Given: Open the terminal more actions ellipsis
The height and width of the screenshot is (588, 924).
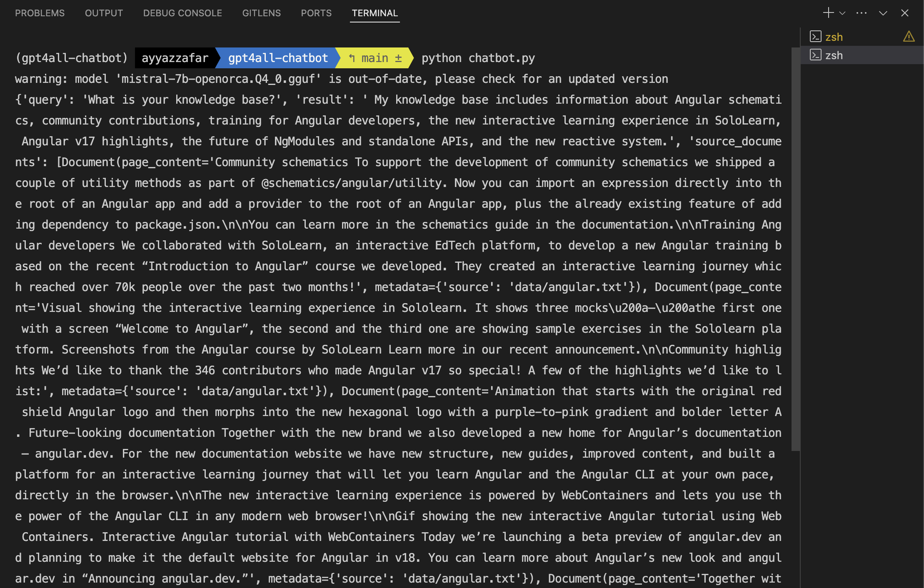Looking at the screenshot, I should pyautogui.click(x=862, y=13).
